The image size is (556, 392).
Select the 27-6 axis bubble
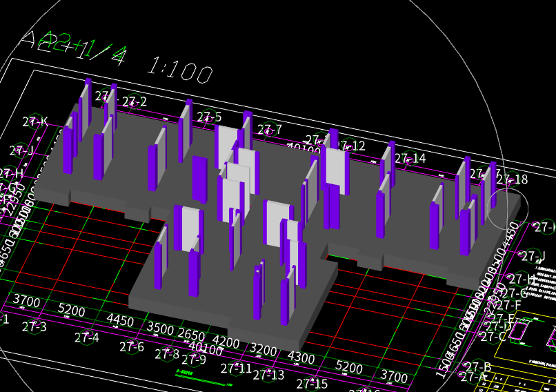coord(132,346)
